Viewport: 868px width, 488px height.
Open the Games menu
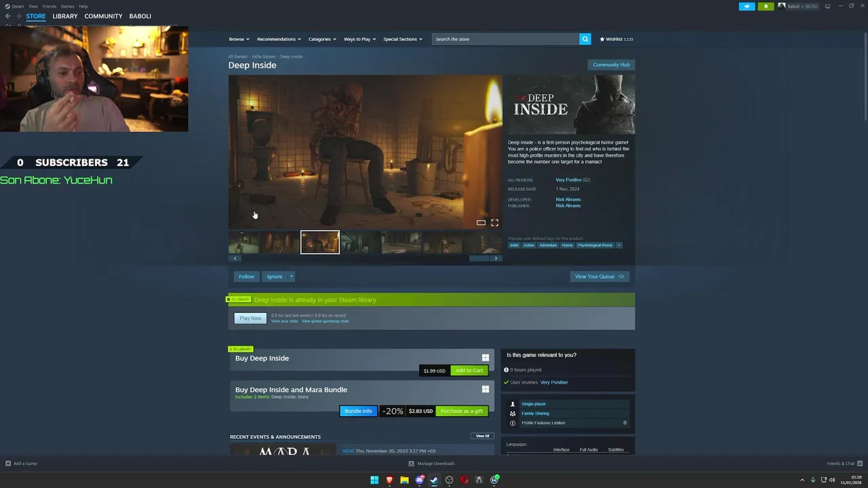[68, 6]
